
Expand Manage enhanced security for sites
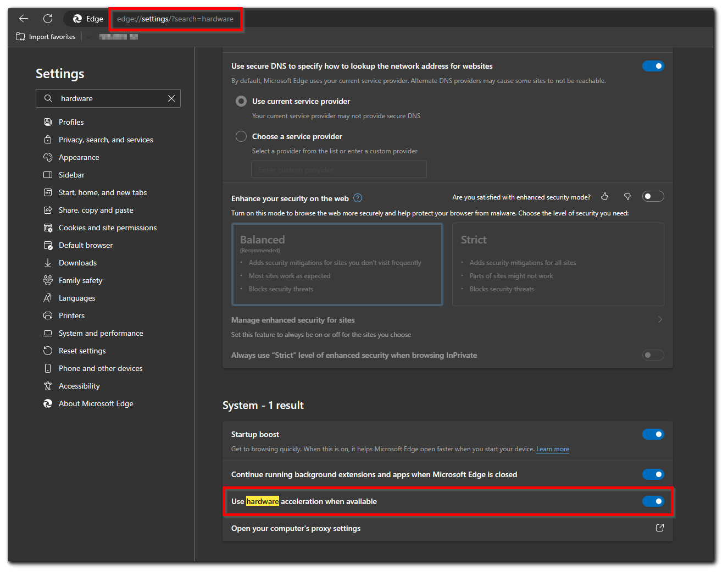point(660,319)
